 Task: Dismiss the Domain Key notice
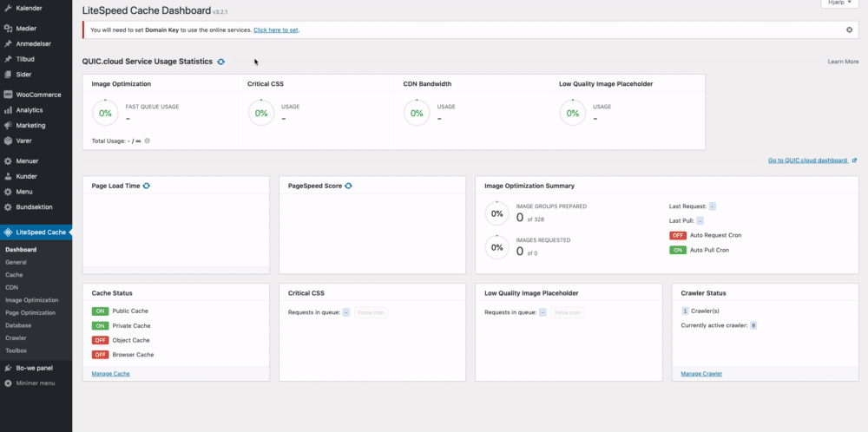coord(849,29)
